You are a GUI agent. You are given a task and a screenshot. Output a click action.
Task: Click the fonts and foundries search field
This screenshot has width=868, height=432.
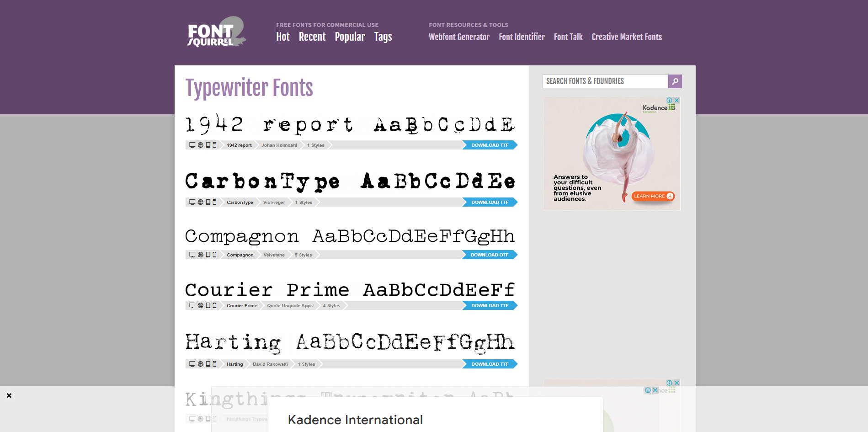[603, 81]
